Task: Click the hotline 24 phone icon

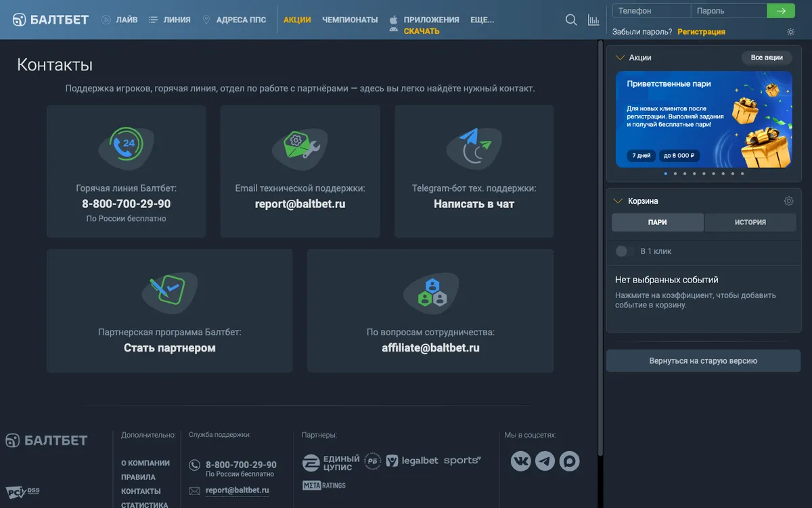Action: pos(126,147)
